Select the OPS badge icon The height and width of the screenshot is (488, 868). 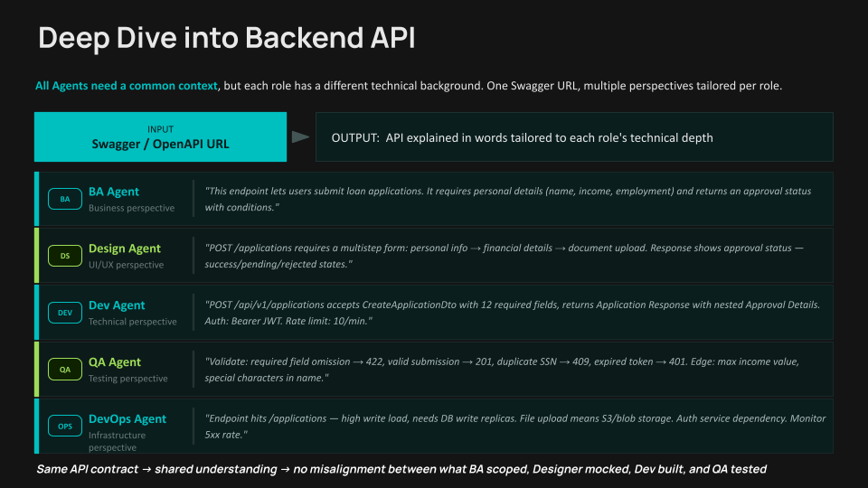[65, 427]
